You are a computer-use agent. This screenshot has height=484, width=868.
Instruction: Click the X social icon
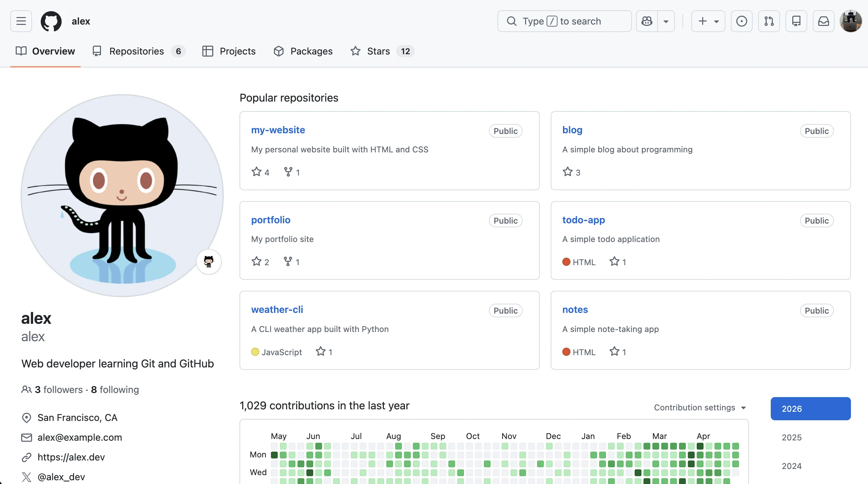[26, 477]
